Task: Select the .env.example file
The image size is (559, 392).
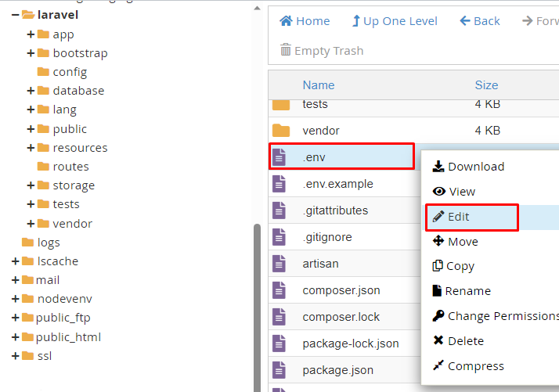Action: 344,184
